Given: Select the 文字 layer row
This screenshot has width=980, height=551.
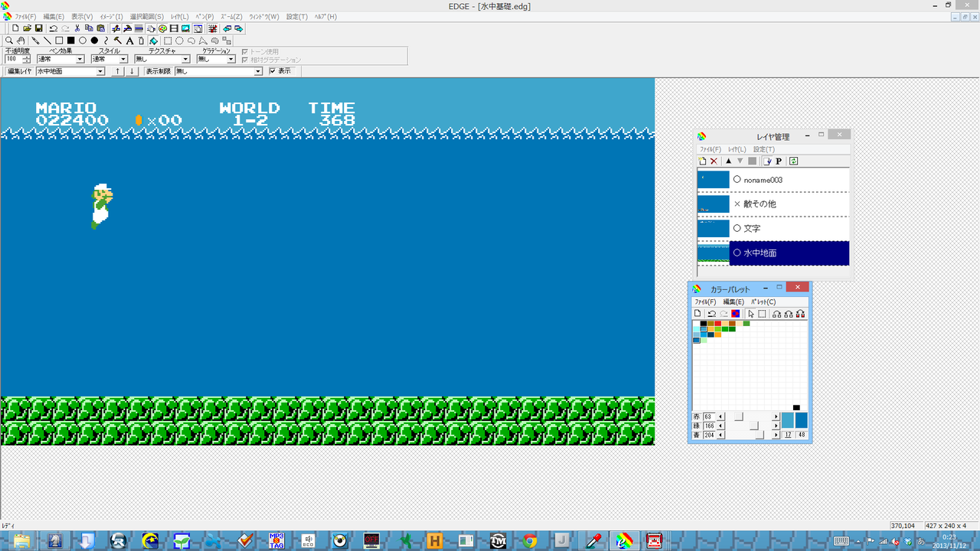Looking at the screenshot, I should coord(773,228).
